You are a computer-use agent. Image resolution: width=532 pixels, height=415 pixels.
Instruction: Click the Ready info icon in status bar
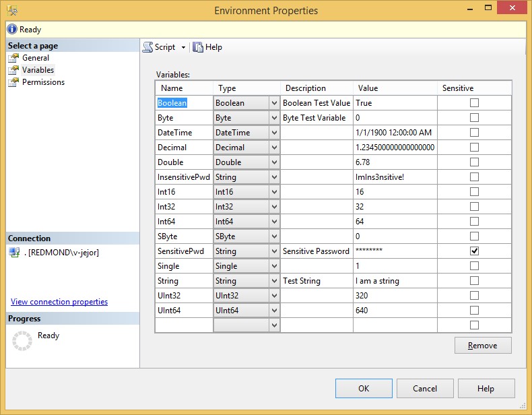(12, 30)
